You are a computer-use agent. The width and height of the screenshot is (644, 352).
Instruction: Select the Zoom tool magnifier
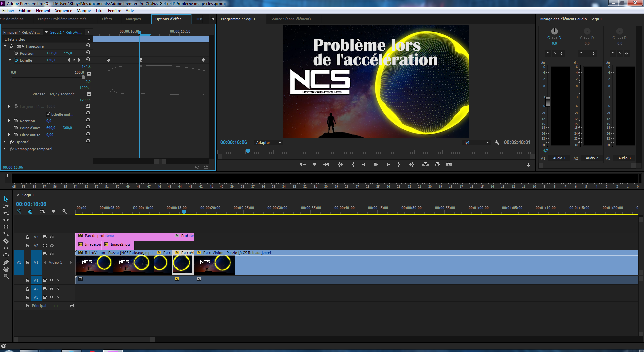[x=6, y=276]
